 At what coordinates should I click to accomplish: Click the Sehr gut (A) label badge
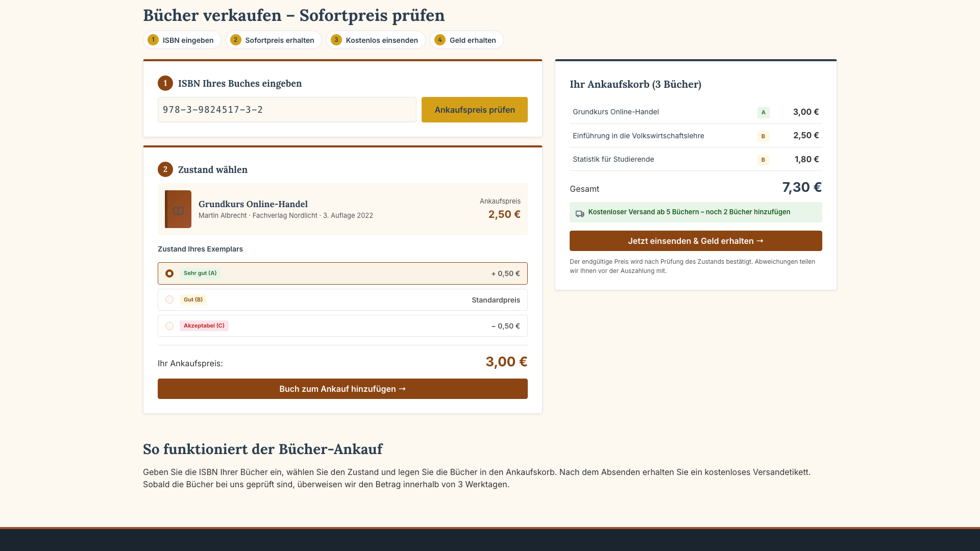[x=200, y=273]
